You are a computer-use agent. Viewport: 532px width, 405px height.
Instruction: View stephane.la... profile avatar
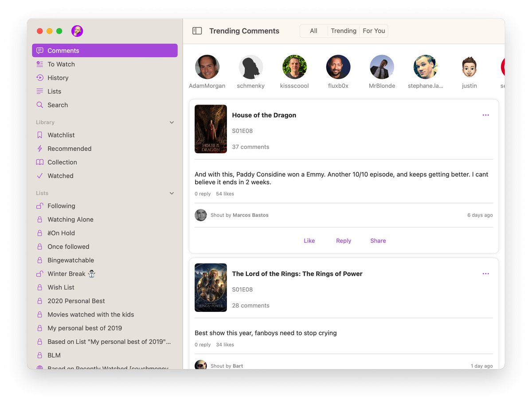coord(426,67)
